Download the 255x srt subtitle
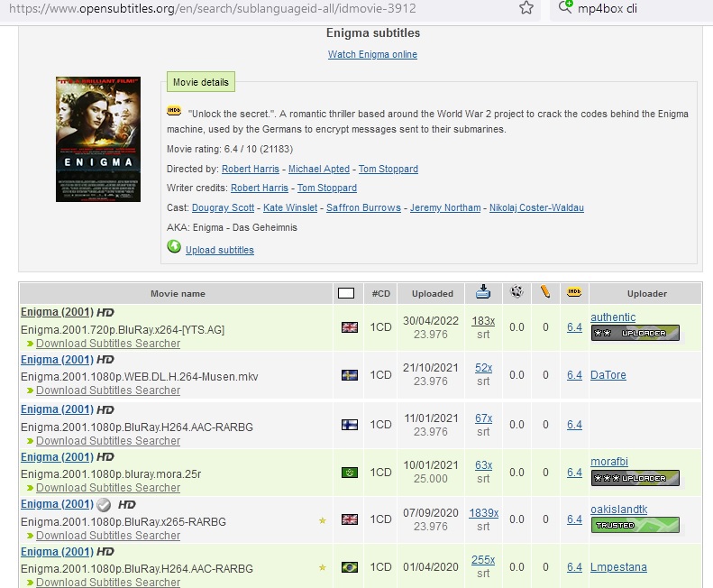Viewport: 713px width, 588px height. point(483,560)
